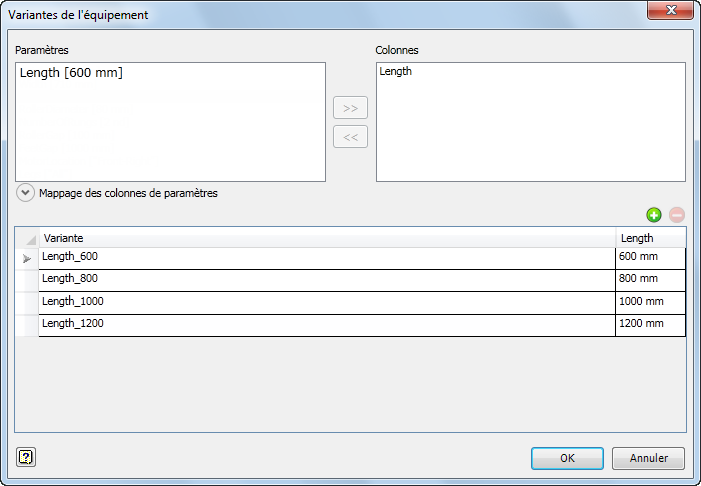This screenshot has height=486, width=701.
Task: Click the current row arrow indicator
Action: pos(27,259)
